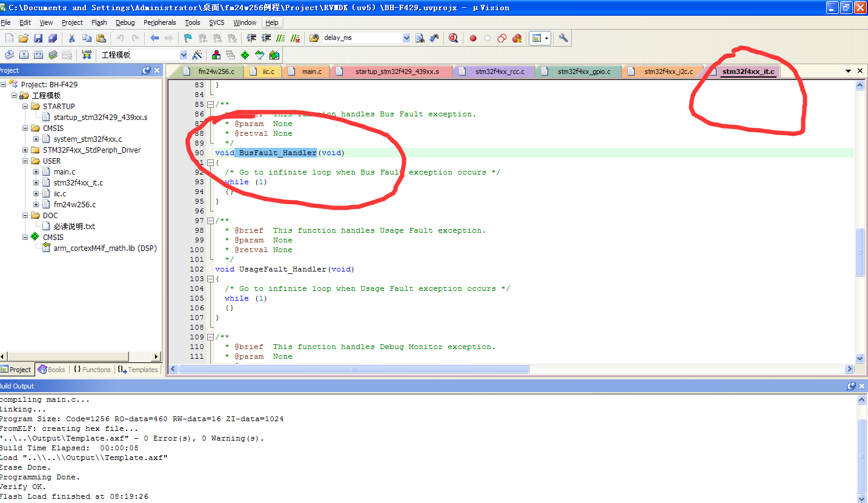Open the Debug menu
868x503 pixels.
pyautogui.click(x=125, y=22)
